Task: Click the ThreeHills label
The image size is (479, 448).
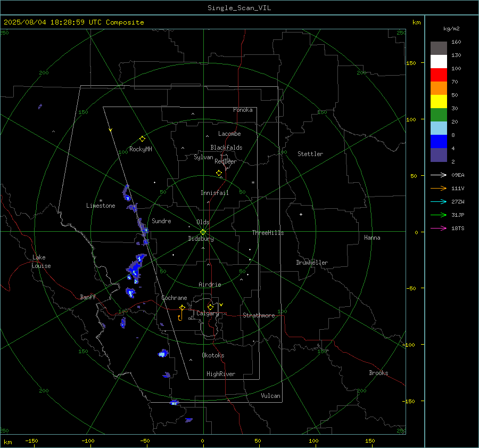Action: click(x=268, y=233)
